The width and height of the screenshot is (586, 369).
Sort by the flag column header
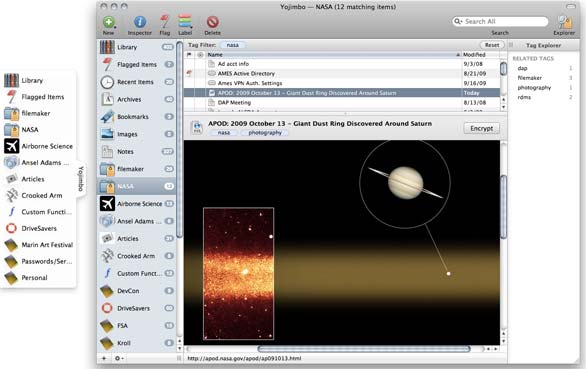coord(189,55)
